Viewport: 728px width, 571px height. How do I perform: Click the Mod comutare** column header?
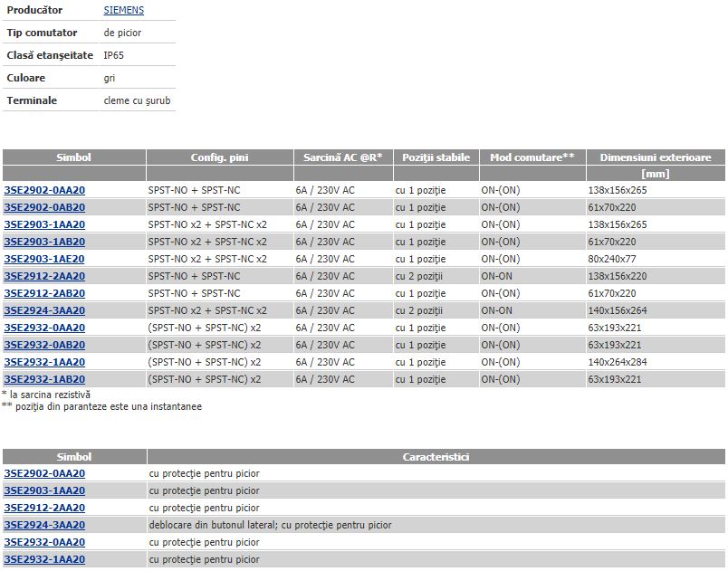532,157
